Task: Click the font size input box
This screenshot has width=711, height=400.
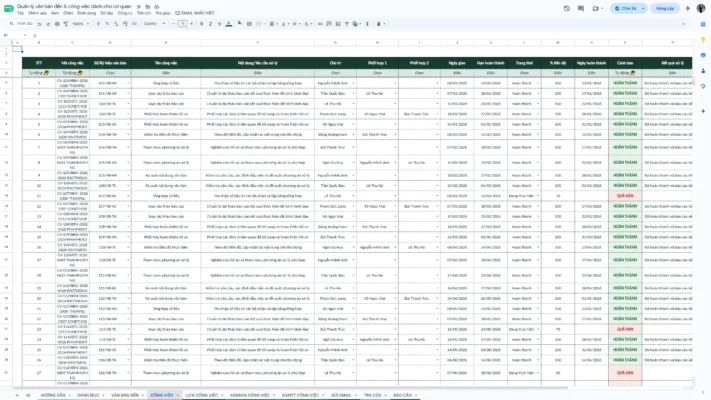Action: 183,24
